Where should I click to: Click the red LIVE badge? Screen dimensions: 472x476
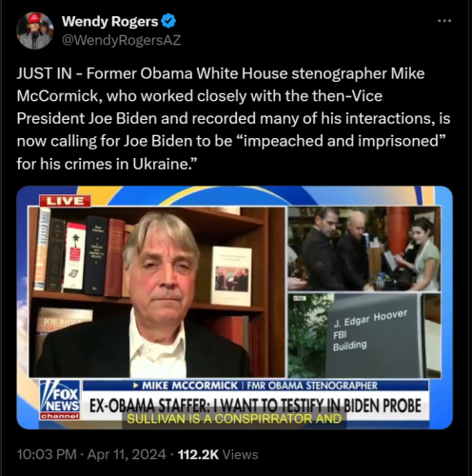point(65,201)
